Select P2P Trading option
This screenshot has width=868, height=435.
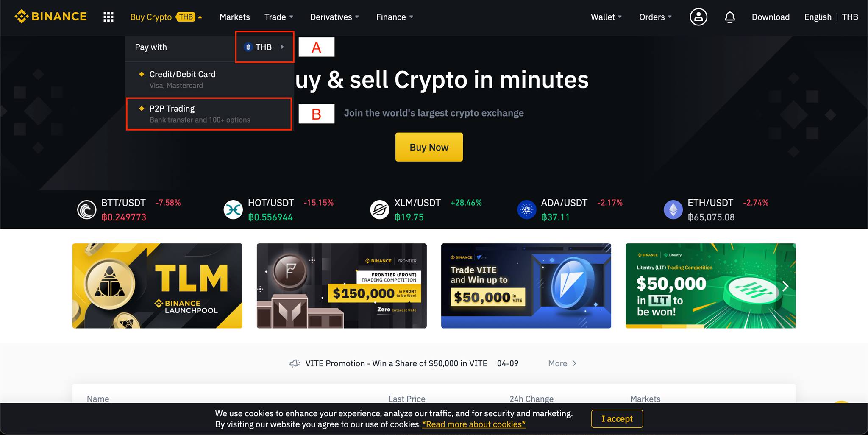[x=209, y=114]
